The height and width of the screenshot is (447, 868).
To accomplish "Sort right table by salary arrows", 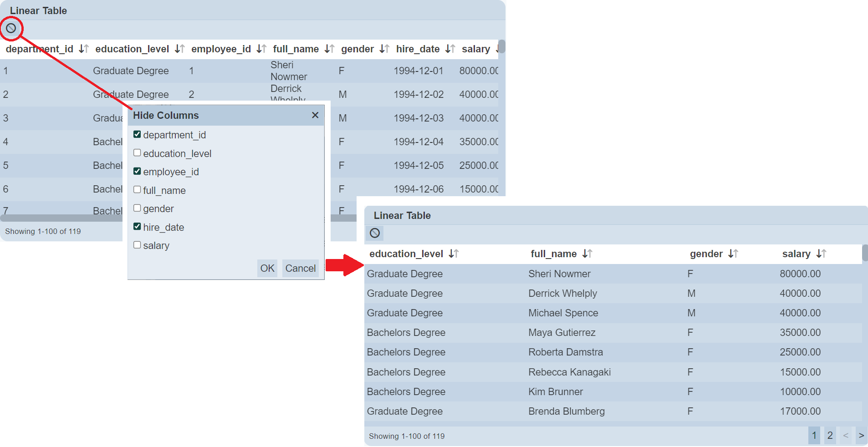I will (821, 254).
